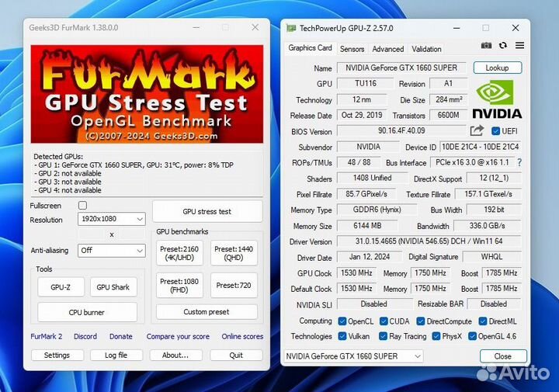Click the GPU-Z refresh icon
The image size is (559, 392).
click(x=503, y=46)
